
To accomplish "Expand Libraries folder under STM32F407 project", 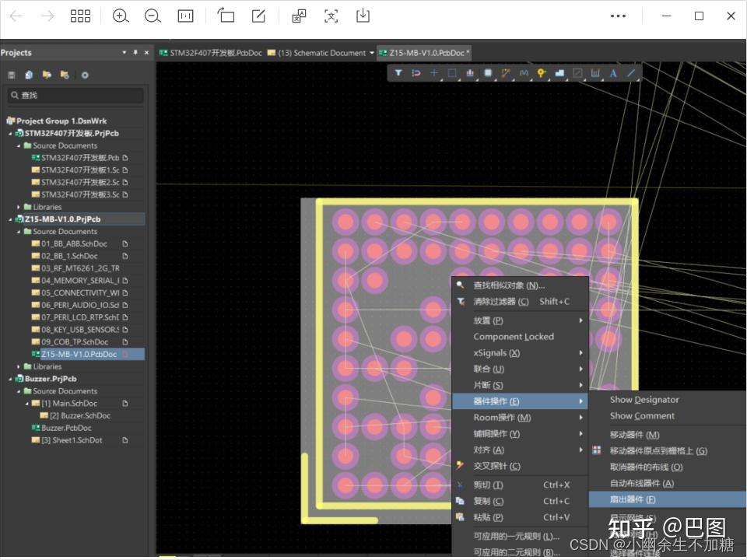I will pyautogui.click(x=19, y=207).
